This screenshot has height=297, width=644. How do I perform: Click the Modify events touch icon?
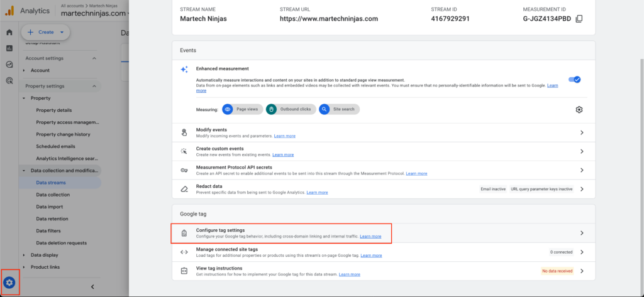[184, 132]
